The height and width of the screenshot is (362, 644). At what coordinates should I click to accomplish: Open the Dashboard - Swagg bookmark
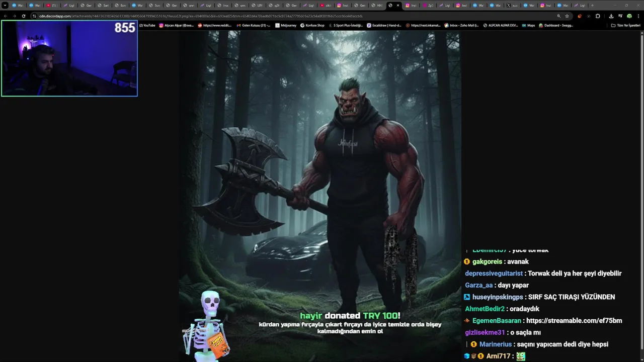[555, 25]
